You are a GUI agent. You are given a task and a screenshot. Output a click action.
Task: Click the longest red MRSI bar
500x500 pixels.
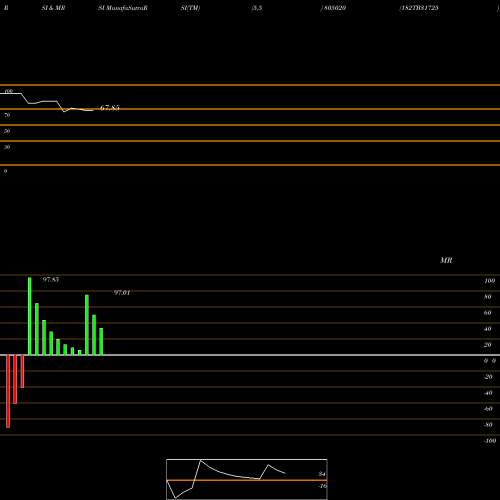click(x=8, y=391)
